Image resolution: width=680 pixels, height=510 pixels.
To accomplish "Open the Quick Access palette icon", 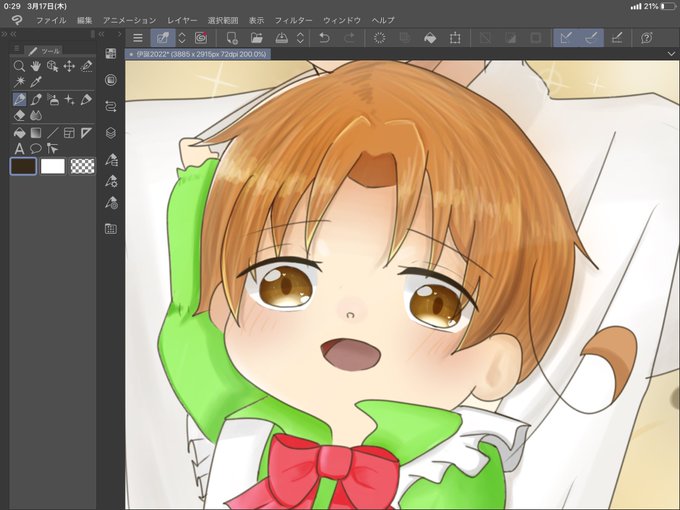I will pyautogui.click(x=111, y=53).
